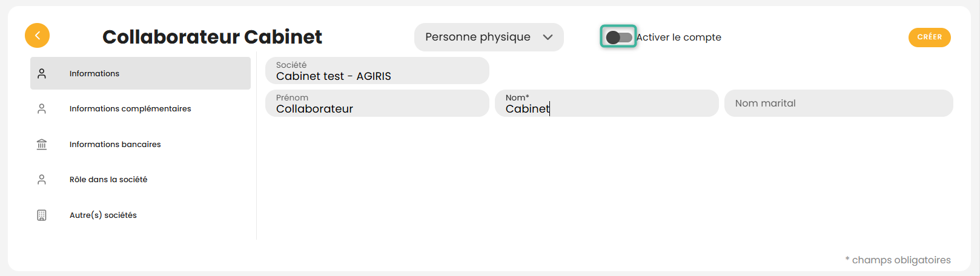Click the empty Nom marital field

tap(838, 103)
